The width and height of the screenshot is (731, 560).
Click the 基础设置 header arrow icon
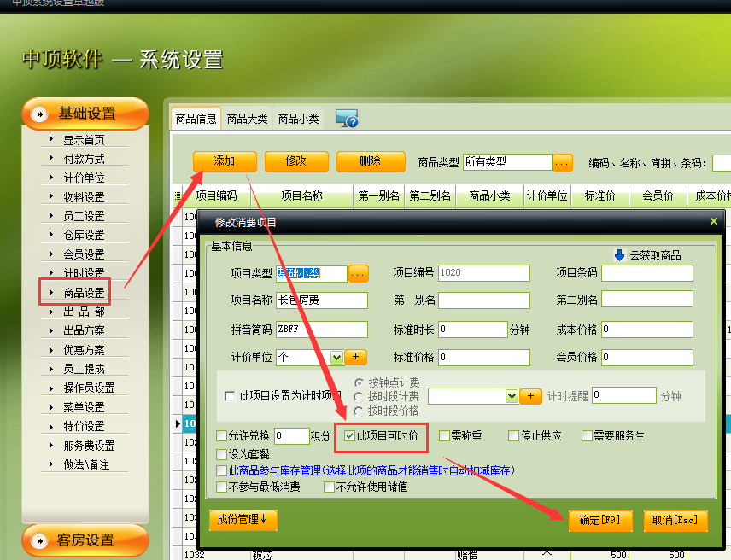click(x=39, y=114)
